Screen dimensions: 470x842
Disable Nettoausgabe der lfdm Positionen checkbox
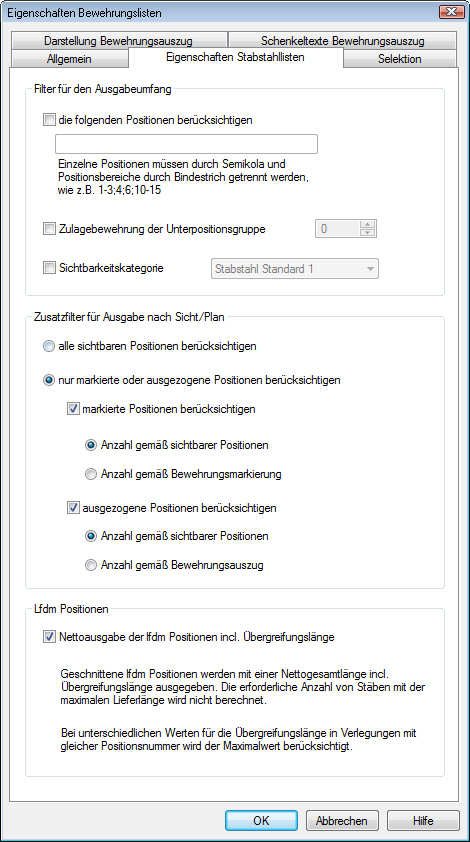[x=49, y=637]
